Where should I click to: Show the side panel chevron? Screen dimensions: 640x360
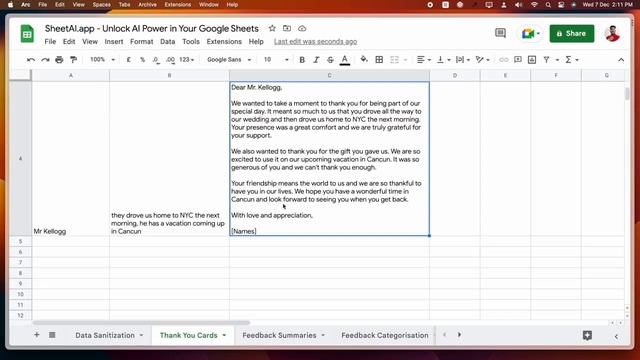[x=616, y=336]
